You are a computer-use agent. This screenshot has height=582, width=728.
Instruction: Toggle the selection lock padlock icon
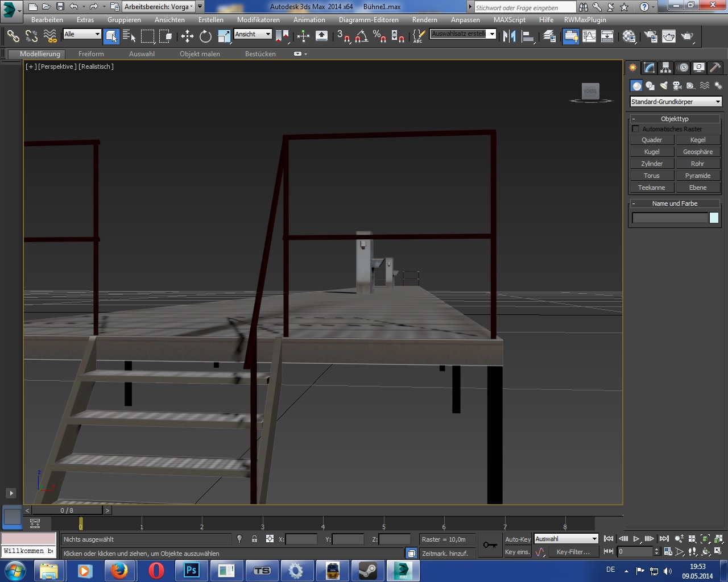pyautogui.click(x=254, y=539)
